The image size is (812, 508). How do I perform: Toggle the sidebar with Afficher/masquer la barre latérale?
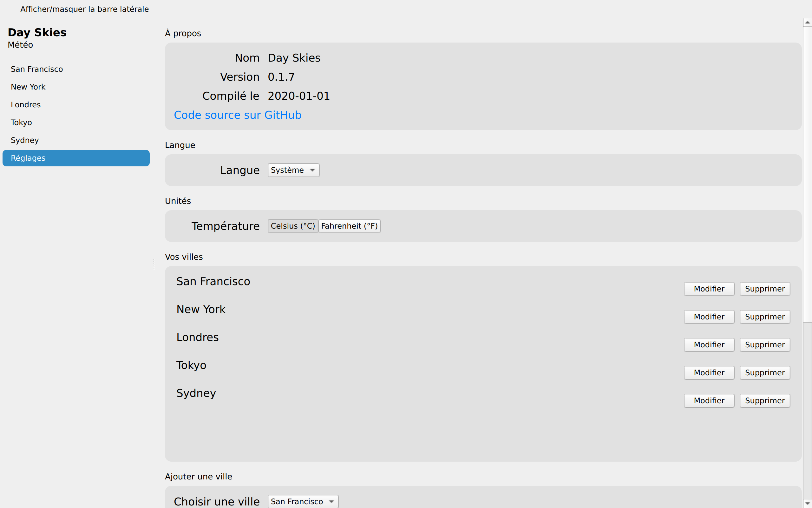[x=84, y=9]
